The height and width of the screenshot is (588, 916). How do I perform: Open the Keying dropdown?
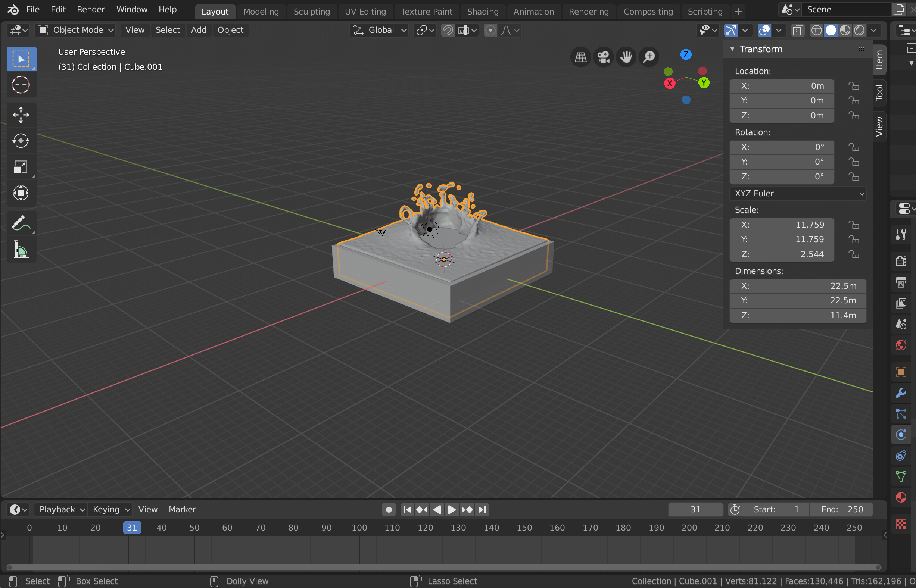(x=110, y=510)
